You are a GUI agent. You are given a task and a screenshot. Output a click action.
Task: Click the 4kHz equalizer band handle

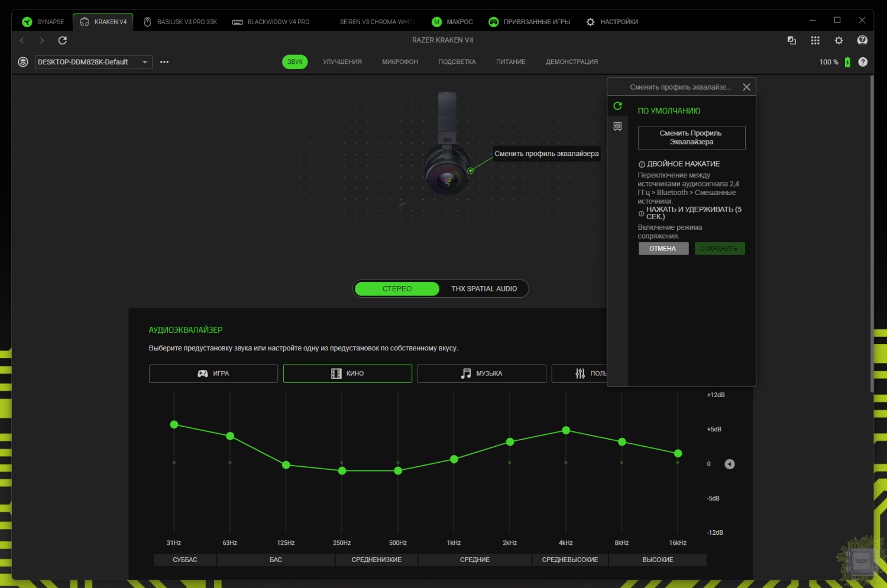point(566,430)
